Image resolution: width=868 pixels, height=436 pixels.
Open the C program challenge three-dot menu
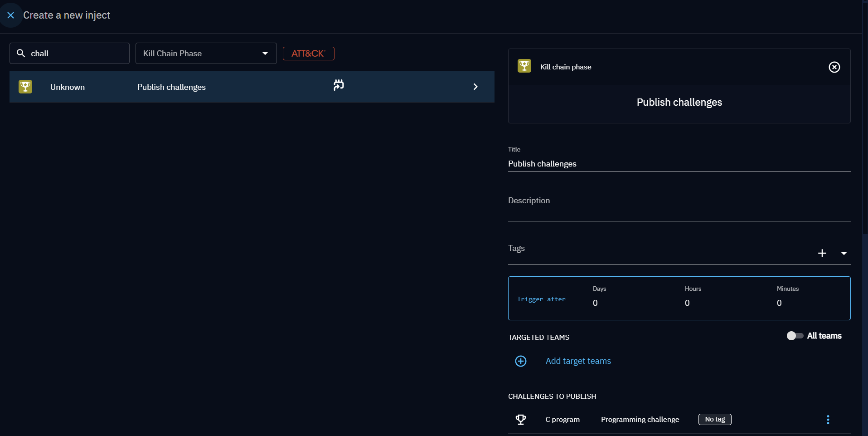pyautogui.click(x=828, y=420)
